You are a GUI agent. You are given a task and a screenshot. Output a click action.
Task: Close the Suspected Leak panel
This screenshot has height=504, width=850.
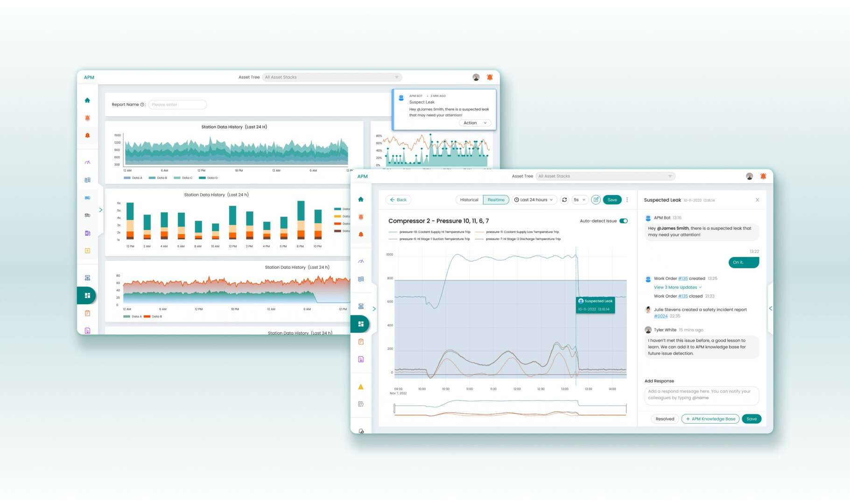pyautogui.click(x=757, y=200)
